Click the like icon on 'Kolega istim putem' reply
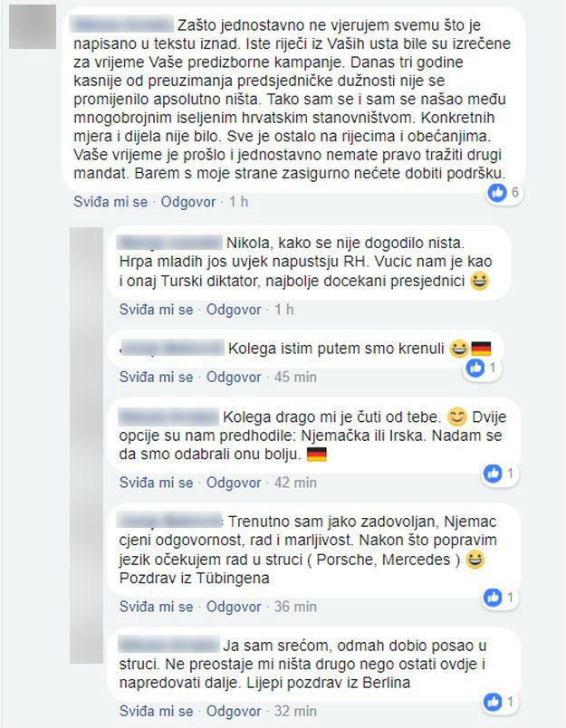The image size is (566, 728). (475, 368)
